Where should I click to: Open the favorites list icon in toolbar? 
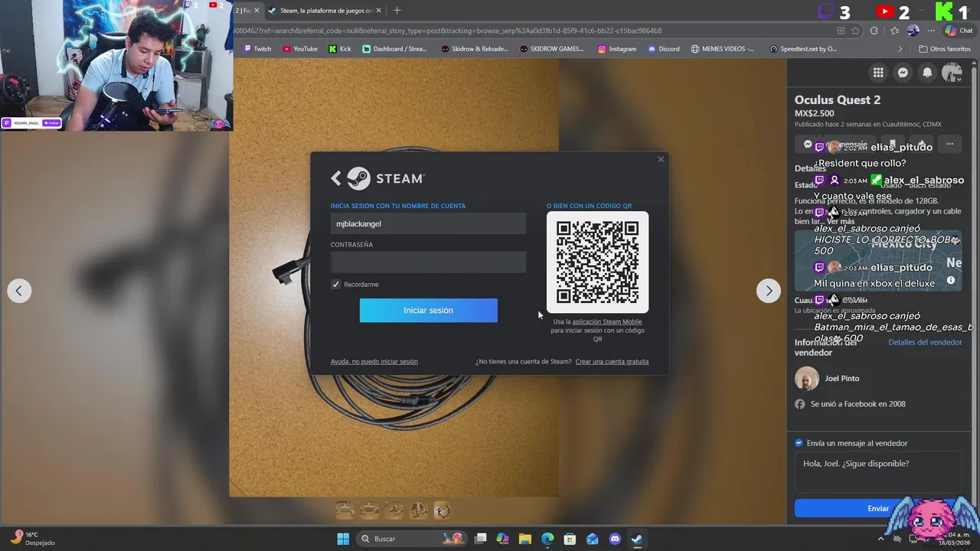pos(894,31)
